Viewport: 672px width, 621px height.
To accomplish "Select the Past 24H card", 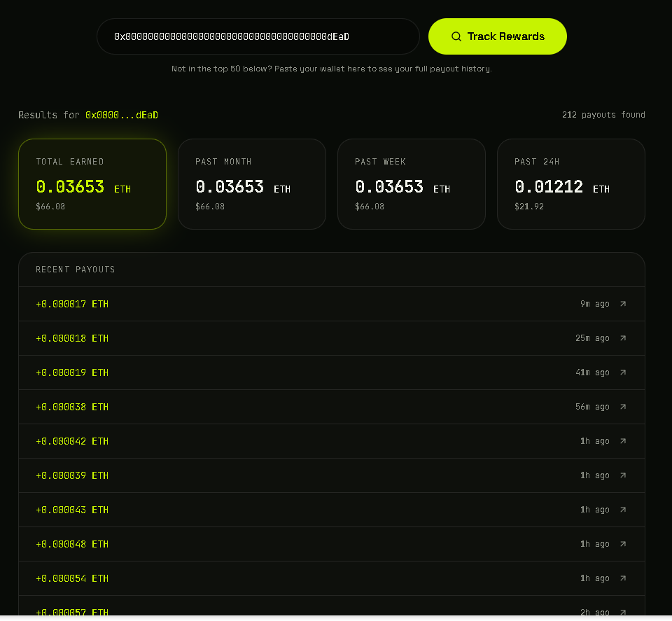I will (571, 184).
